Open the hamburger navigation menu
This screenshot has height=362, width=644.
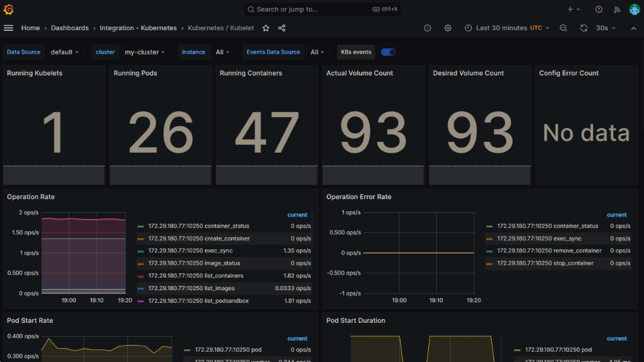pyautogui.click(x=8, y=28)
